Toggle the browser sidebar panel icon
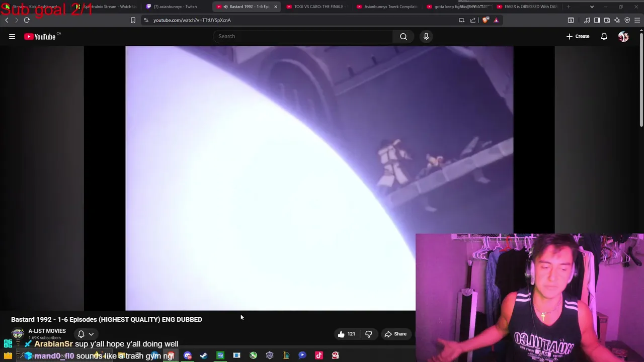The width and height of the screenshot is (644, 362). (597, 20)
